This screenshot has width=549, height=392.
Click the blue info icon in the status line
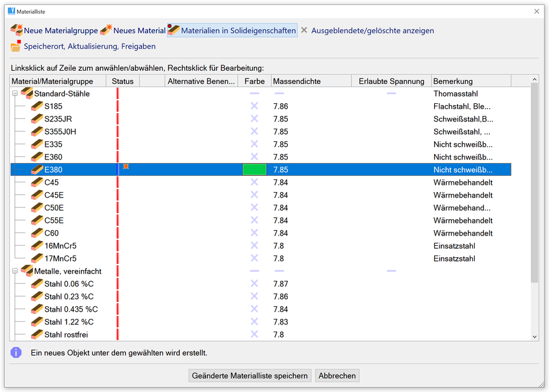(16, 352)
